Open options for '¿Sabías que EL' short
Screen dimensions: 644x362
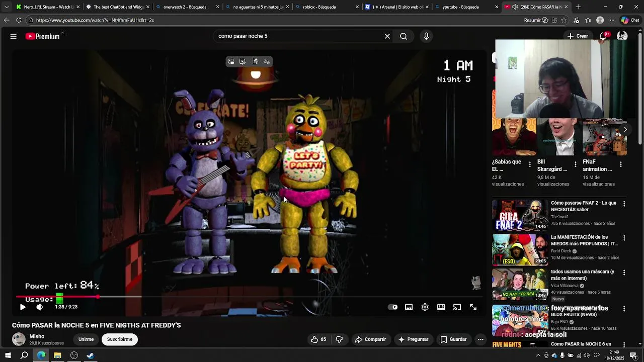point(530,164)
